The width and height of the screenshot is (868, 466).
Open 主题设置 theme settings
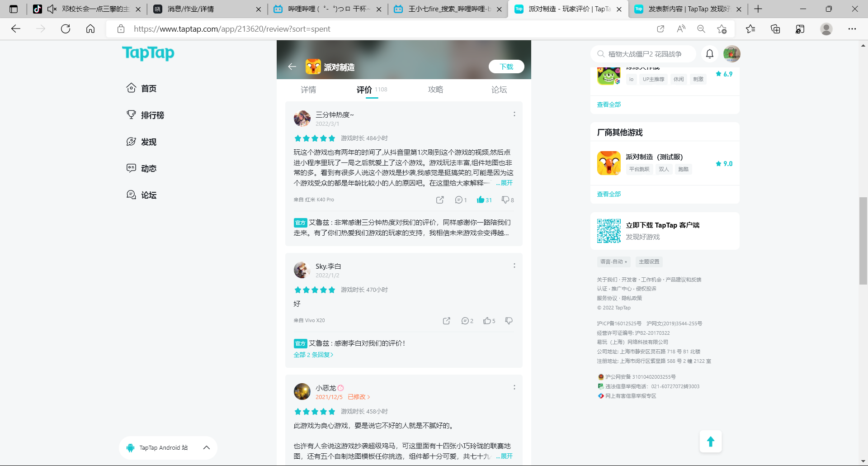pyautogui.click(x=649, y=262)
